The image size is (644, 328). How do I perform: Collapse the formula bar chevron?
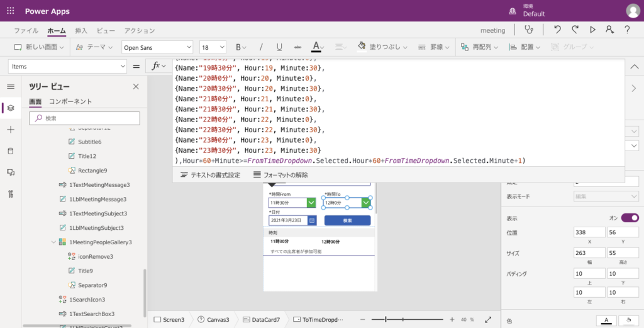[635, 67]
